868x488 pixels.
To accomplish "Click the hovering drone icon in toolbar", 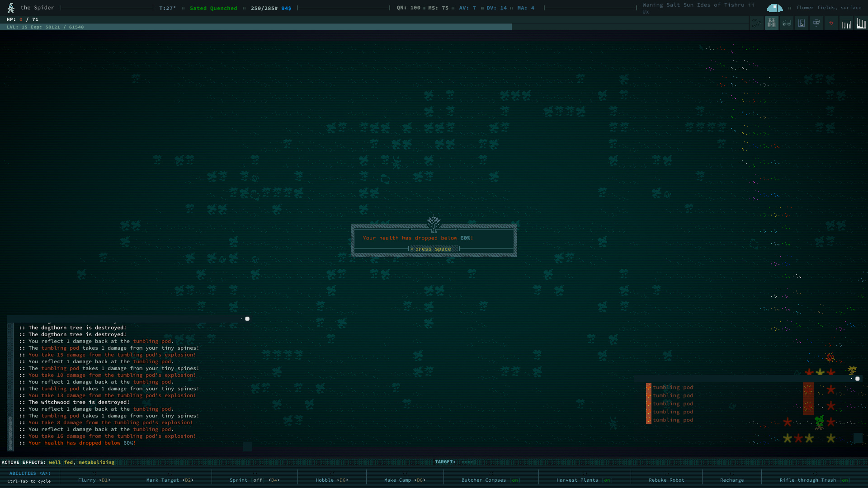I will pos(816,23).
